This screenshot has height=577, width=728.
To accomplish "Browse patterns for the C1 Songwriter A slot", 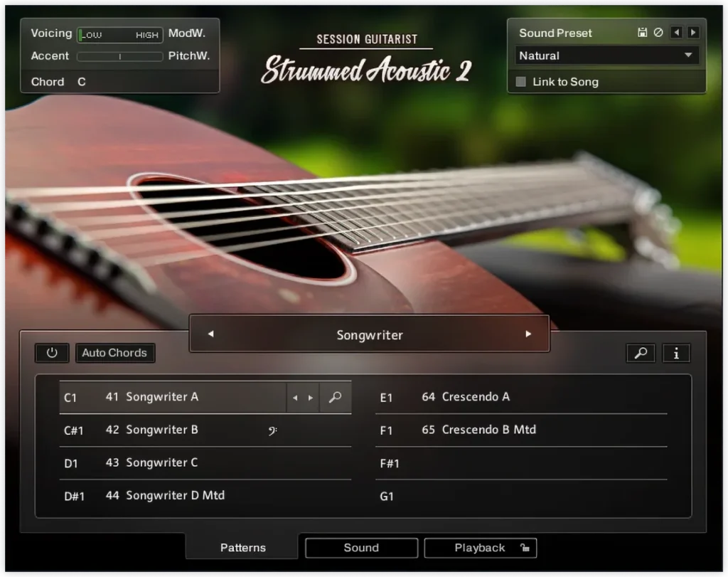I will [x=336, y=398].
